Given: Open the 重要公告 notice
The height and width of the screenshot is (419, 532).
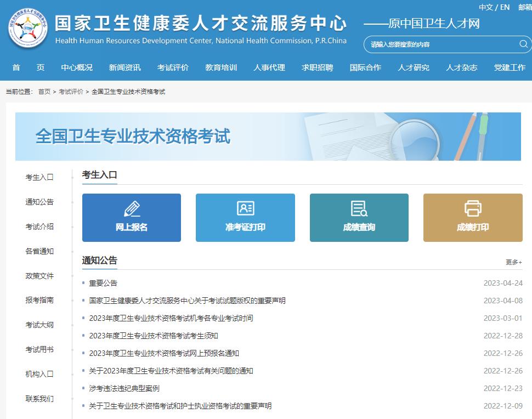Looking at the screenshot, I should tap(104, 283).
